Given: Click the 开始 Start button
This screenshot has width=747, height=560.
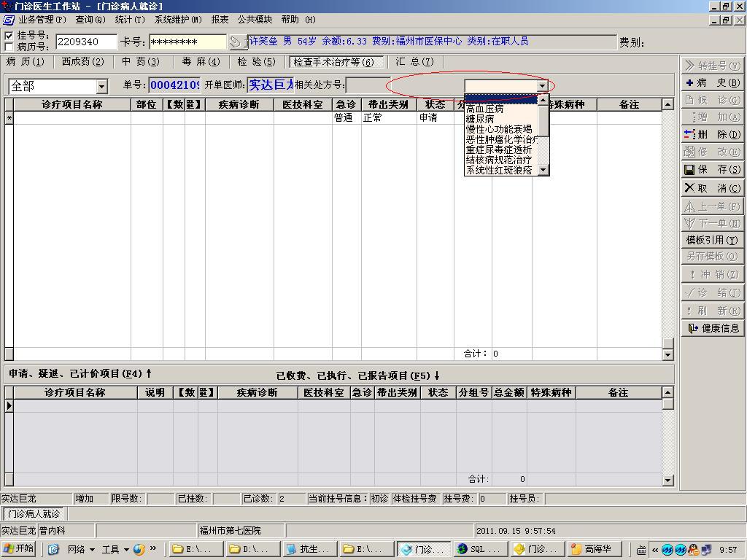Looking at the screenshot, I should pyautogui.click(x=19, y=549).
